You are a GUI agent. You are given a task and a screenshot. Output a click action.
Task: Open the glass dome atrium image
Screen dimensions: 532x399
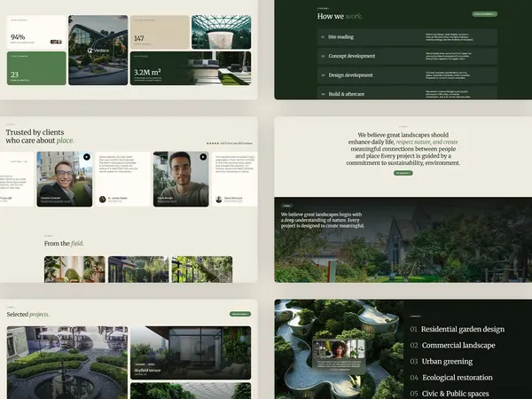pyautogui.click(x=221, y=32)
